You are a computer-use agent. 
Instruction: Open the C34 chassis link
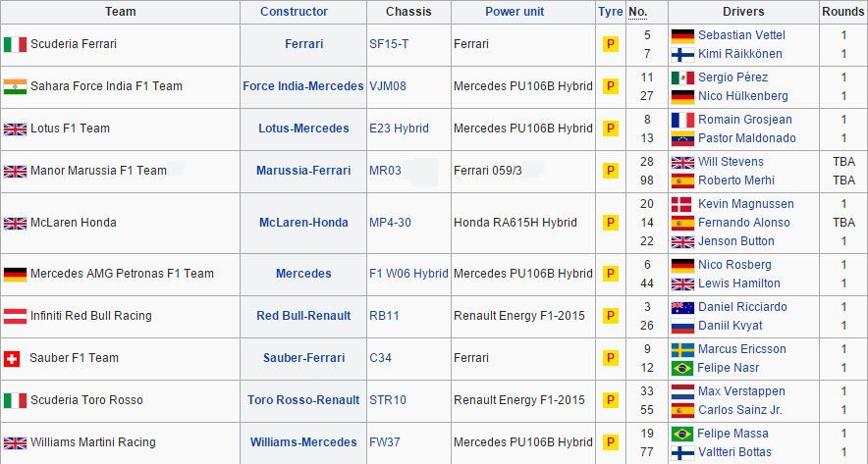tap(380, 358)
